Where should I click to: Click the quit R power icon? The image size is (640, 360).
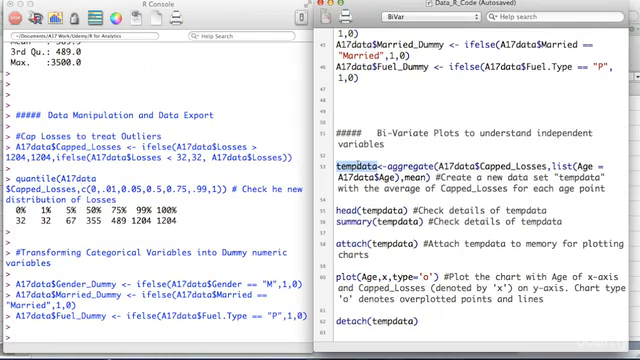click(x=301, y=18)
